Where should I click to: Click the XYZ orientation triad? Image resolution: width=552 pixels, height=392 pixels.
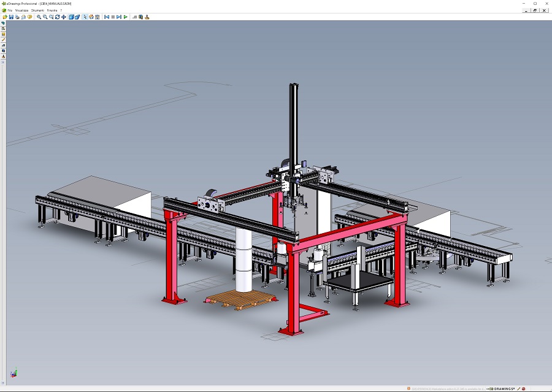(14, 372)
